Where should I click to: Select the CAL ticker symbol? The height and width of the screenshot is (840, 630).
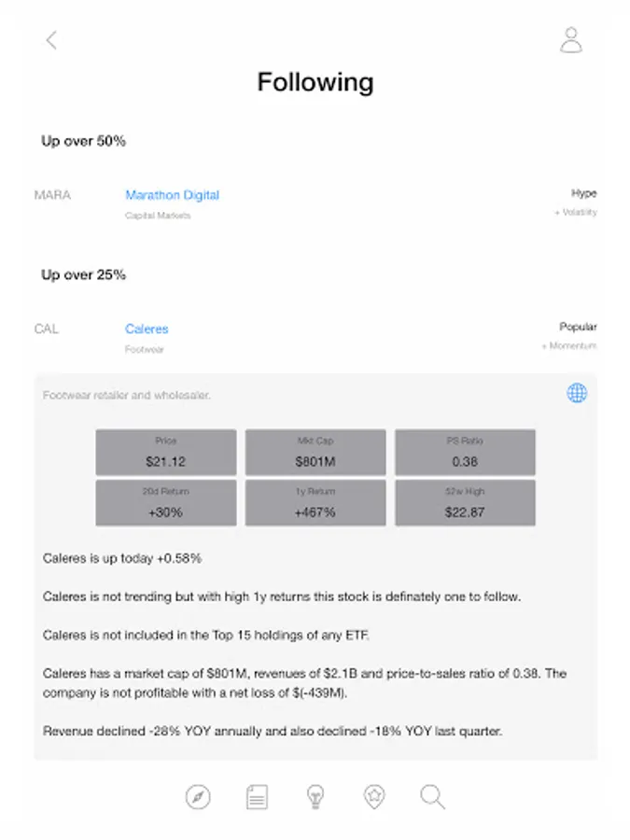(47, 329)
